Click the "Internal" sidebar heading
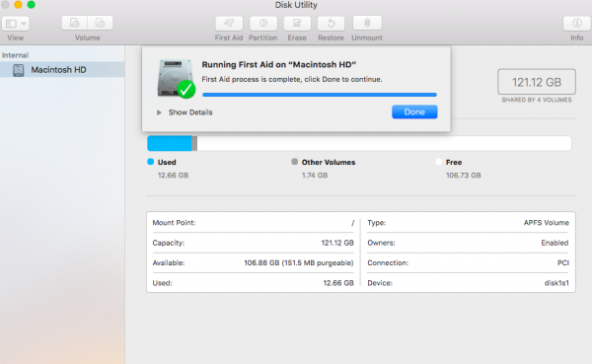The height and width of the screenshot is (364, 592). click(15, 55)
